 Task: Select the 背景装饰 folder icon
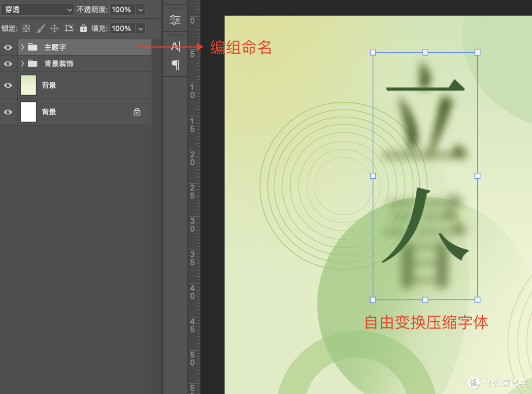click(x=33, y=64)
